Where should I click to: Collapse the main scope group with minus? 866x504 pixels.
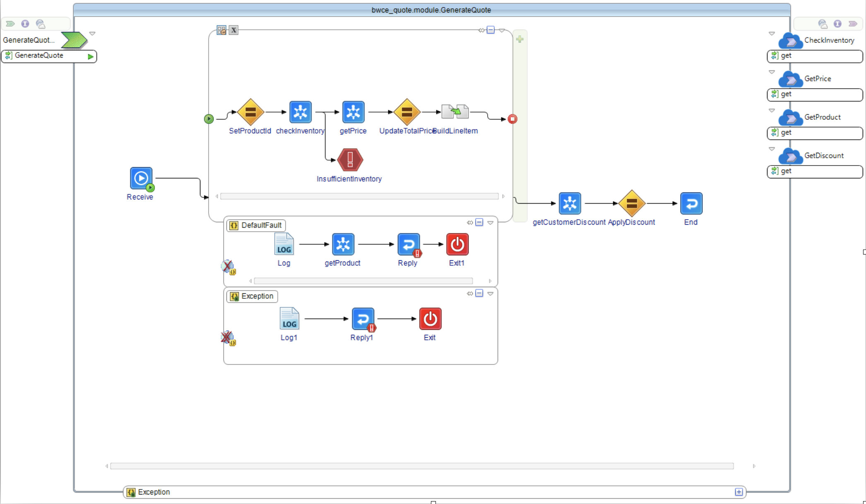click(x=491, y=30)
